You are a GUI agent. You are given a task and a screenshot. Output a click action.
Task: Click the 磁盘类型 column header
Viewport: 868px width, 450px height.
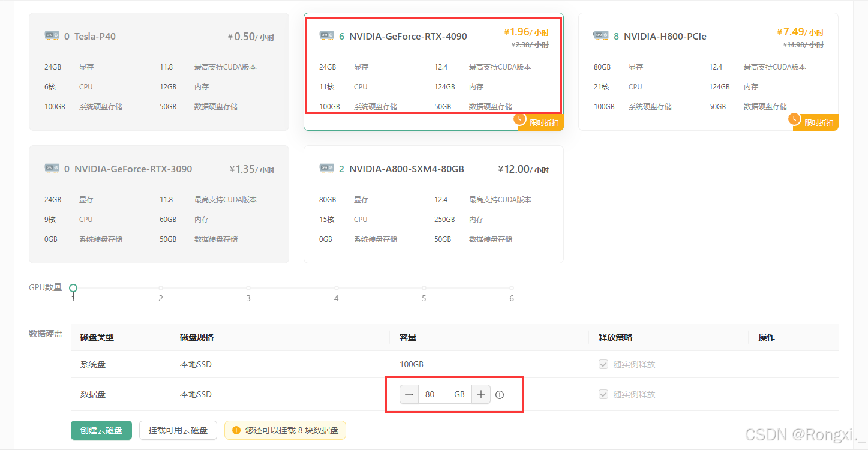(97, 337)
